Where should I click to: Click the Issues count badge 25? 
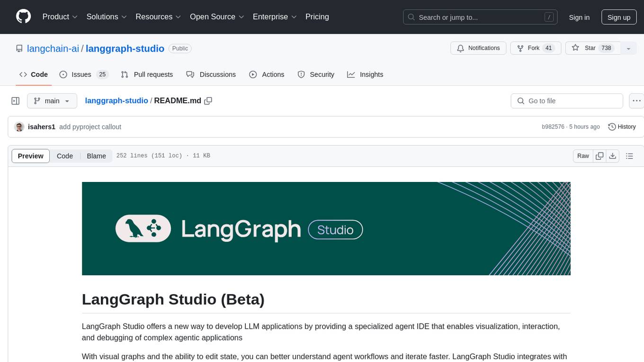pos(102,74)
